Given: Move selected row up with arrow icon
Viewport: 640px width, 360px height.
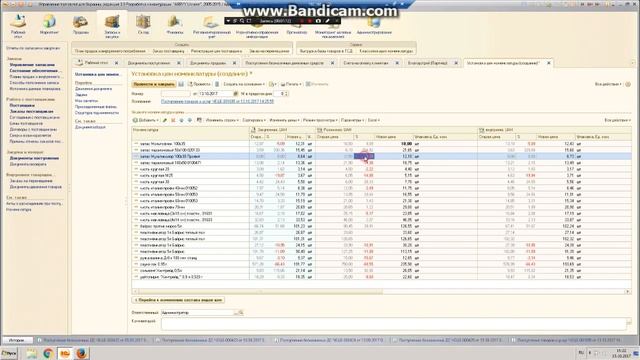Looking at the screenshot, I should tap(182, 120).
